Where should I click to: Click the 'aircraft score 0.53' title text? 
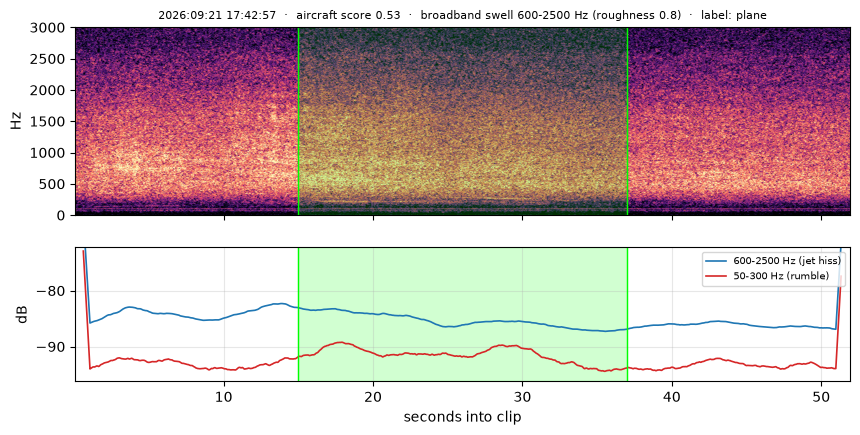348,15
